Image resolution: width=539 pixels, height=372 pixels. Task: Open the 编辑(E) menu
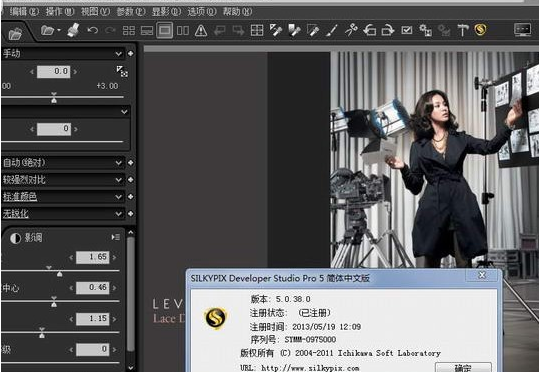[24, 12]
